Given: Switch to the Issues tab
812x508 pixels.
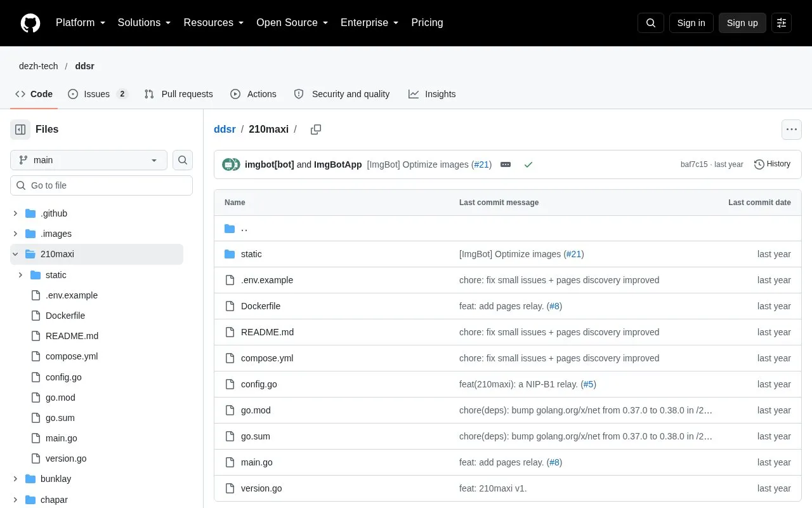Looking at the screenshot, I should (98, 94).
